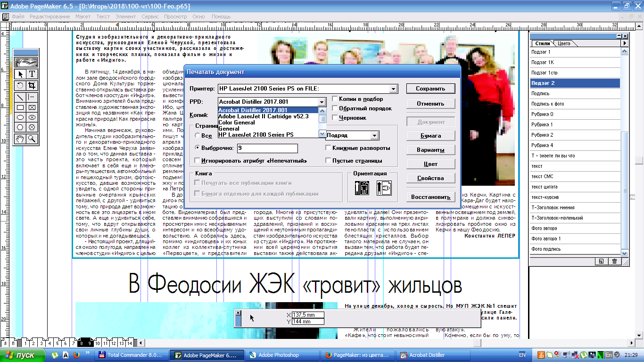Toggle 'Игнорировать атрибут «Непечатный»' checkbox
The image size is (644, 362).
coord(198,161)
